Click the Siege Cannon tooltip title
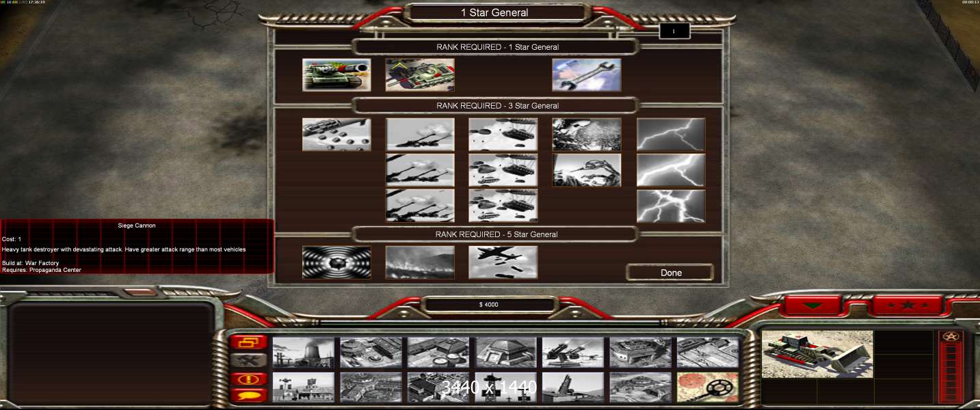This screenshot has height=410, width=980. [x=137, y=225]
